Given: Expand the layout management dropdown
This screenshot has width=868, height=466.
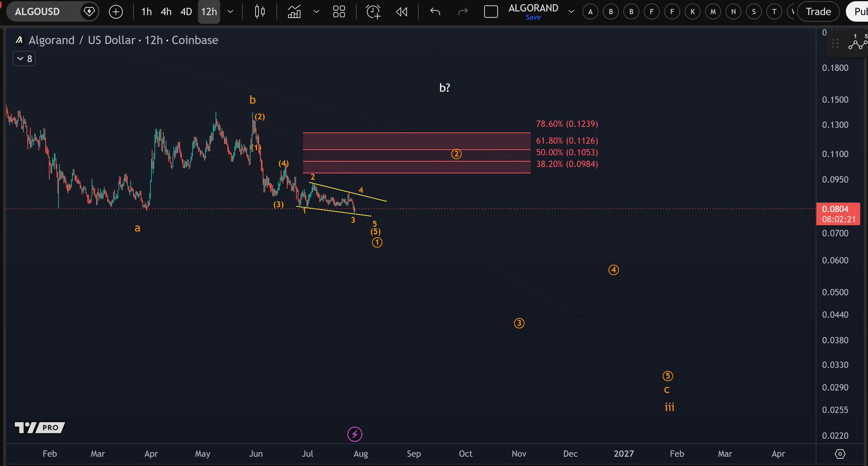Looking at the screenshot, I should (571, 11).
